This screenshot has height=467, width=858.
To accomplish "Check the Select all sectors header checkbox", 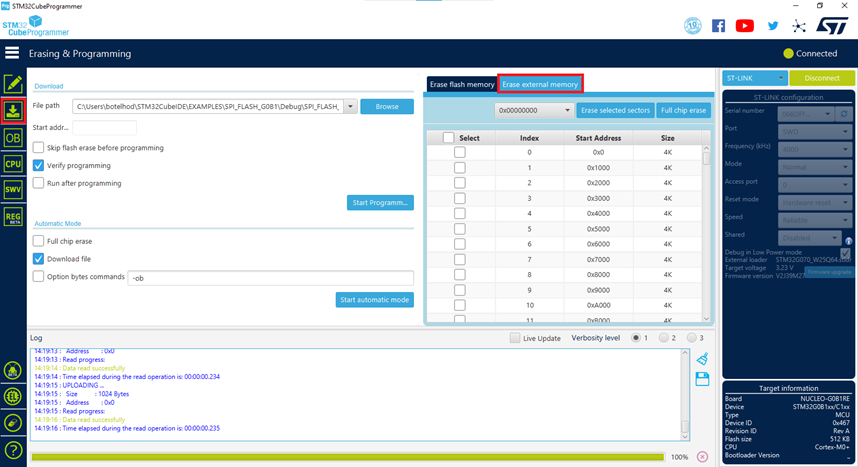I will (448, 138).
